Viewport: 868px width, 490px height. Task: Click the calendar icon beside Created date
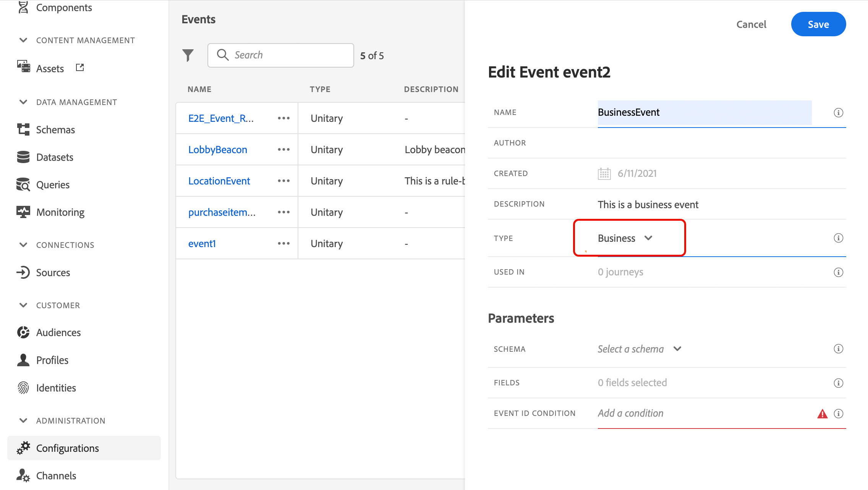pyautogui.click(x=604, y=173)
